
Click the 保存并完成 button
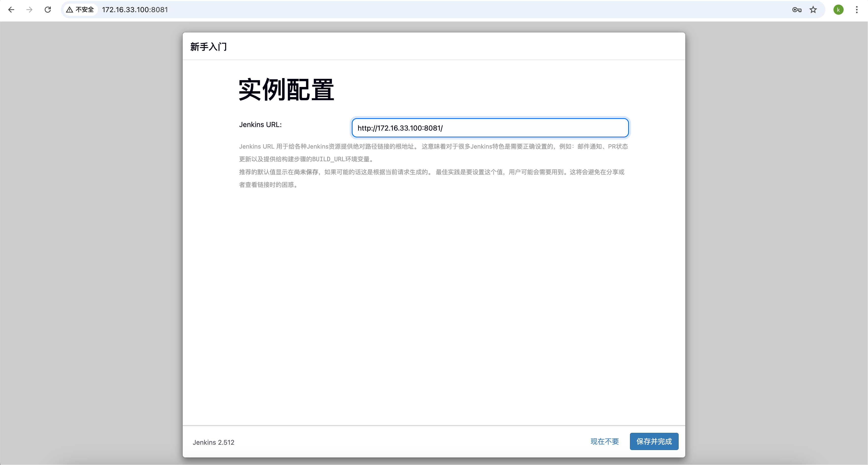click(654, 441)
